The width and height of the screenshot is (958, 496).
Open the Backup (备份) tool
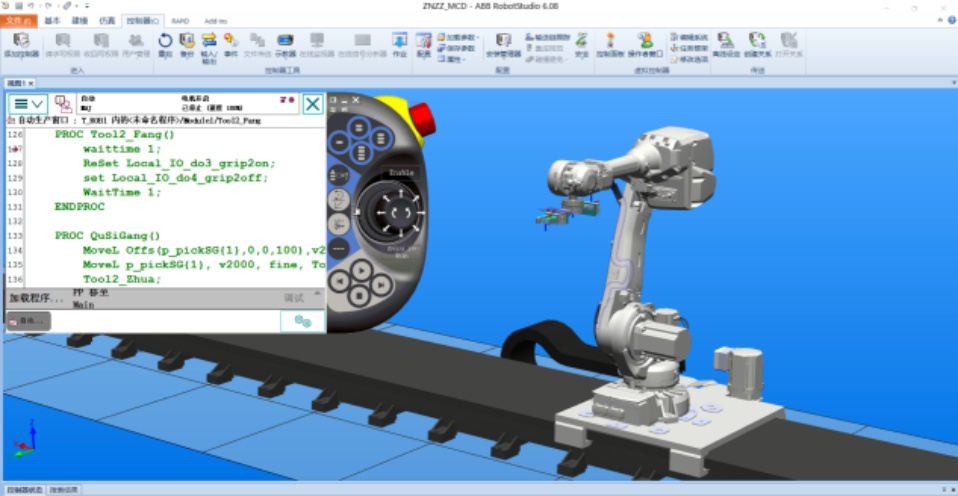(187, 44)
